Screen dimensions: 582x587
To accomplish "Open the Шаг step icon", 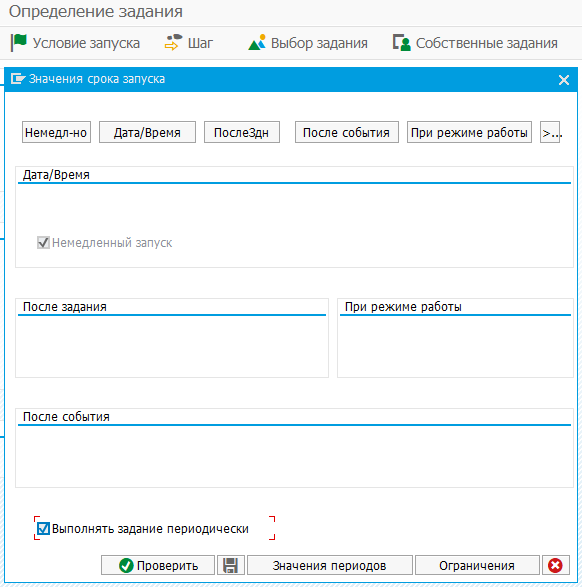I will click(173, 43).
